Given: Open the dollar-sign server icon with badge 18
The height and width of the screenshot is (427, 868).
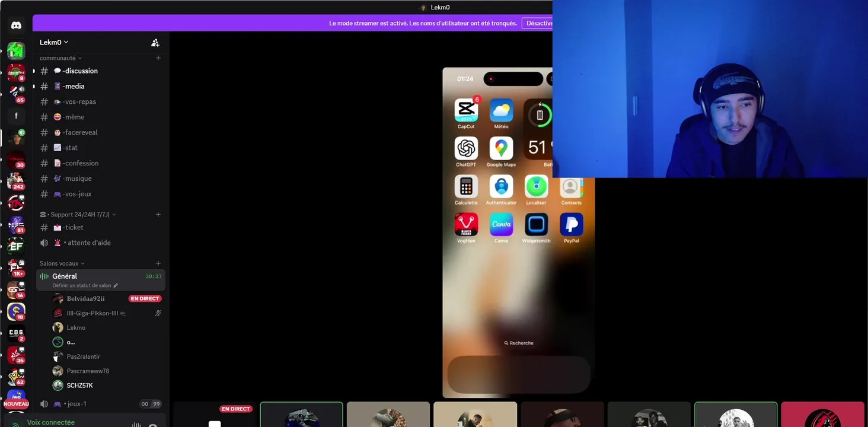Looking at the screenshot, I should [x=16, y=312].
